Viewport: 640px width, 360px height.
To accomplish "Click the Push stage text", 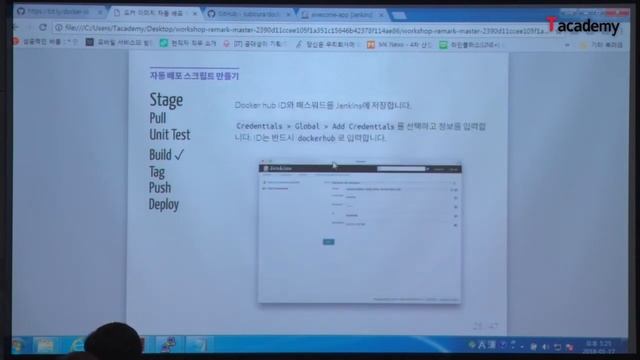I will 160,188.
